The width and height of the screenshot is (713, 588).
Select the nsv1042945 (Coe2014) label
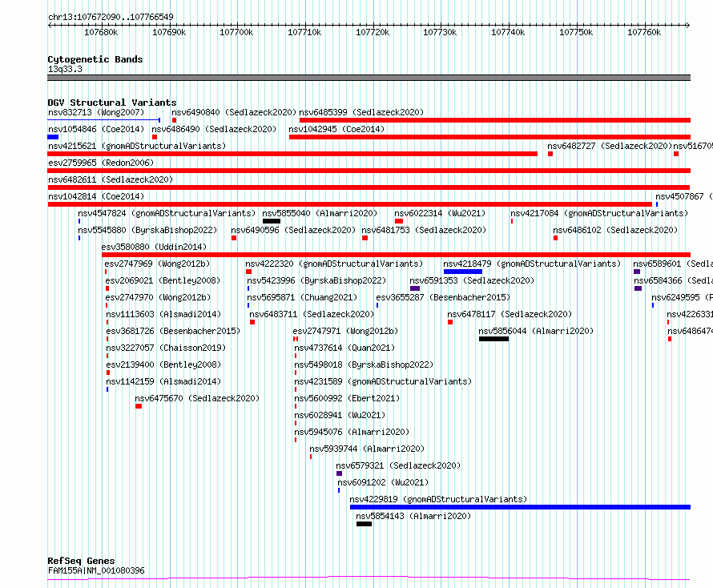point(336,129)
